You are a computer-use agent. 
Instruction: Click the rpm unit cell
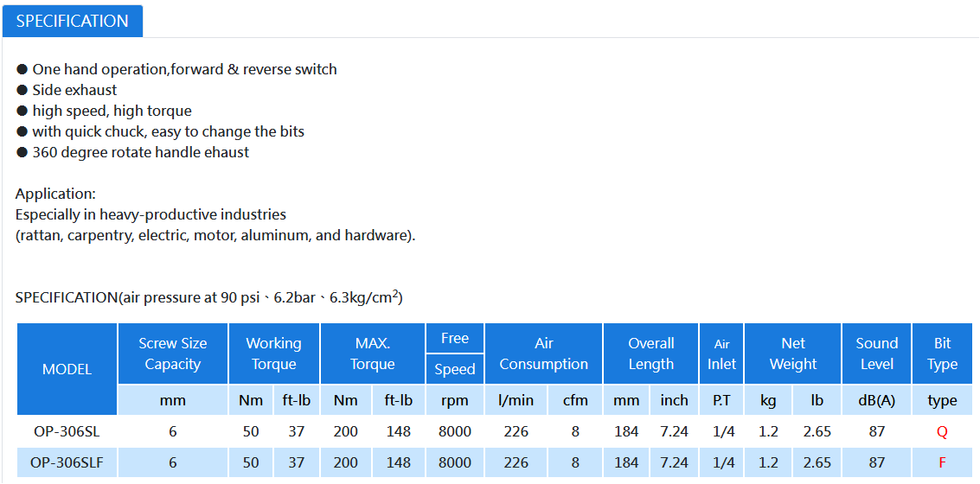click(x=455, y=400)
